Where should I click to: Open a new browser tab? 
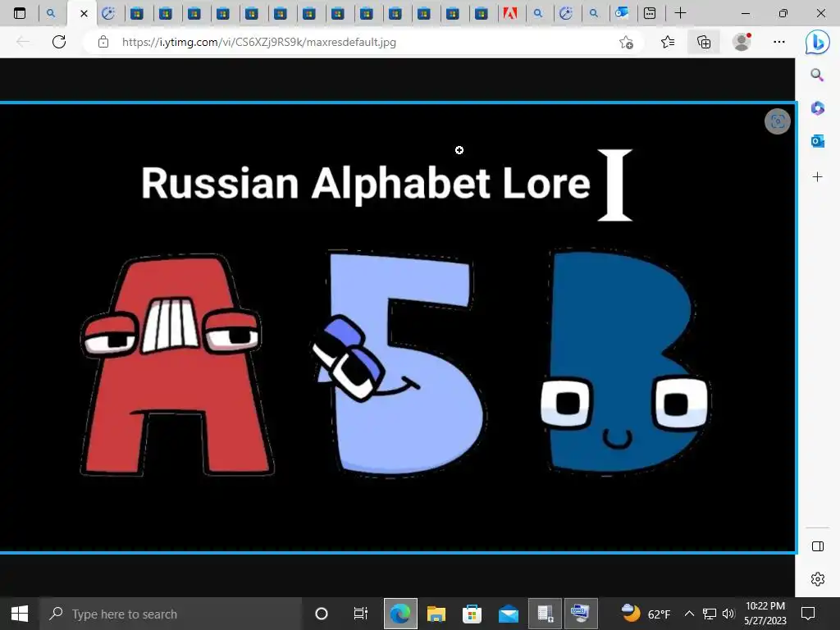[x=680, y=13]
